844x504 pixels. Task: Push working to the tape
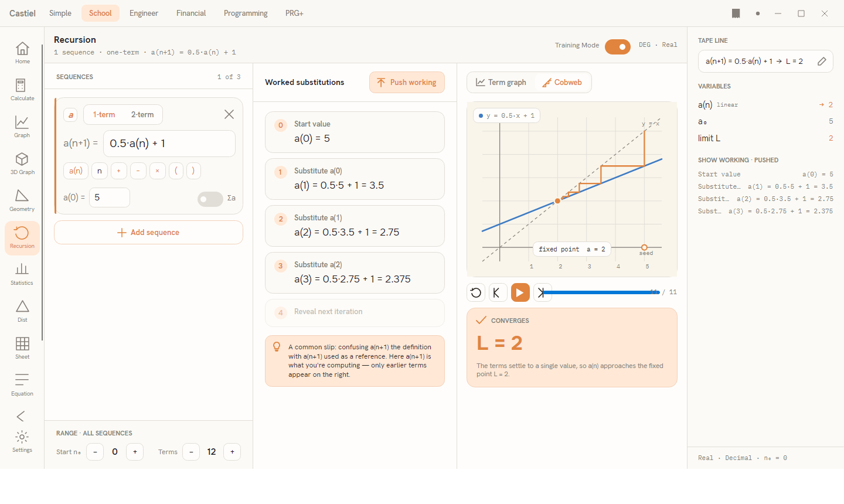click(407, 83)
